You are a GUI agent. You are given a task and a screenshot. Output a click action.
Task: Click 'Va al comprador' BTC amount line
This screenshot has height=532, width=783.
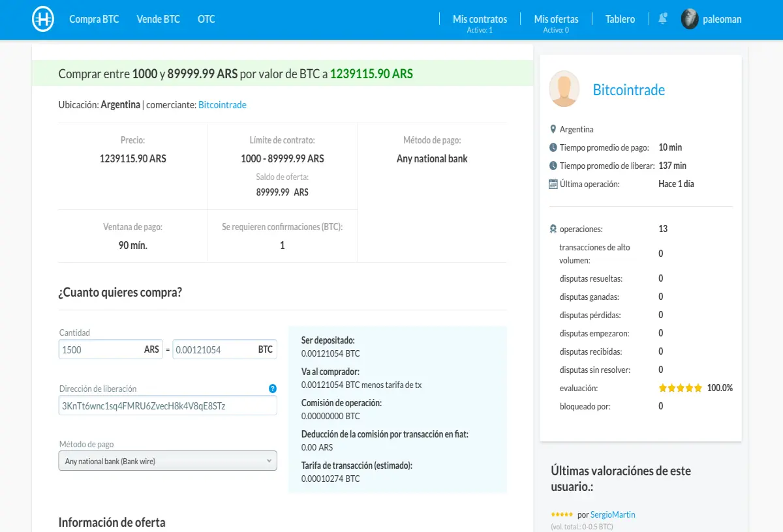pos(361,385)
